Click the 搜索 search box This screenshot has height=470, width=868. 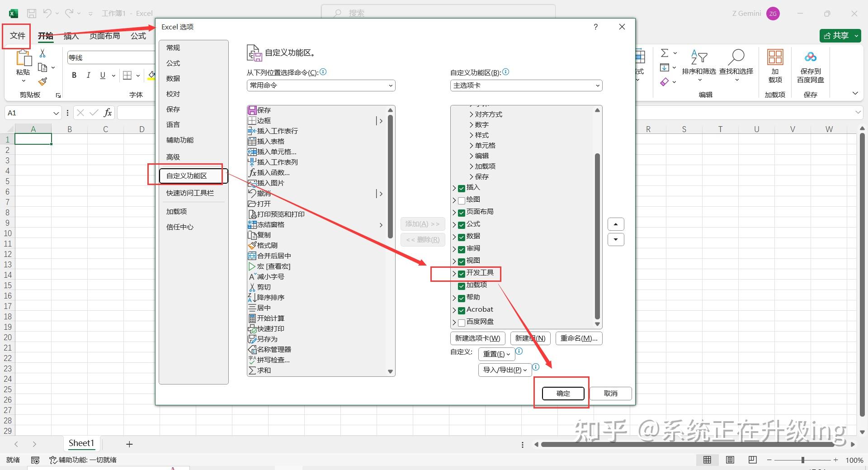pos(439,13)
